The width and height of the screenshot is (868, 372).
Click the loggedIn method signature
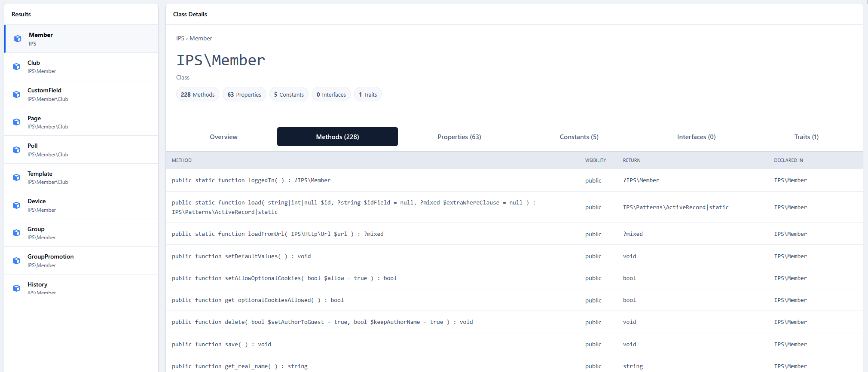251,180
